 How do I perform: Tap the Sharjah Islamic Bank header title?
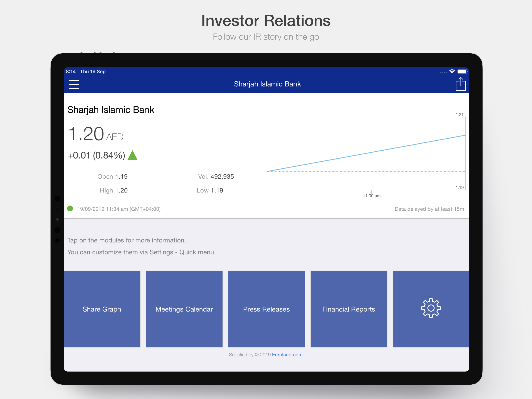pos(267,84)
